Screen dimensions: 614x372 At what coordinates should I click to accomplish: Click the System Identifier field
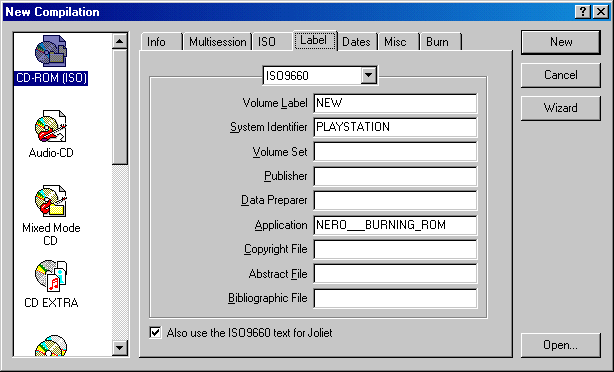point(395,127)
